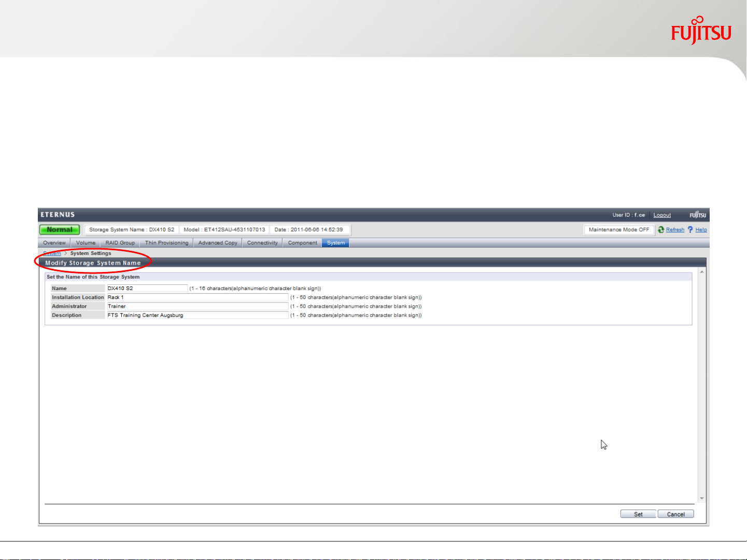Click the Fujitsu logo in ETERNUS header
The width and height of the screenshot is (747, 560).
pyautogui.click(x=697, y=215)
